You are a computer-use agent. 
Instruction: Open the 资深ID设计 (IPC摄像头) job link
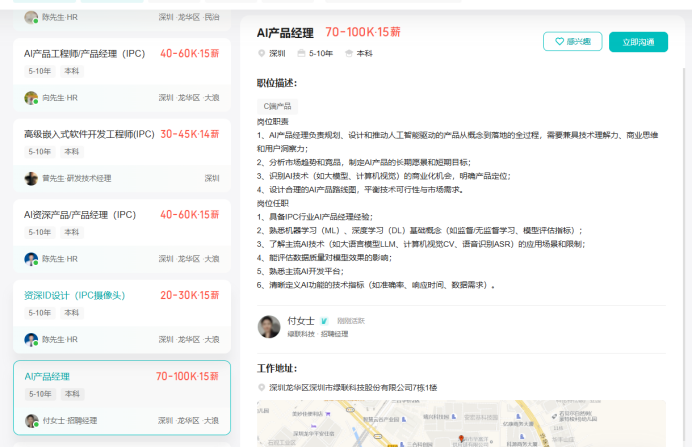74,295
